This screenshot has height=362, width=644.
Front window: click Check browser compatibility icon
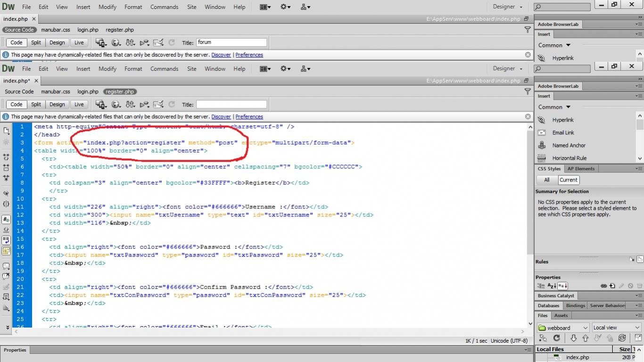(x=158, y=104)
